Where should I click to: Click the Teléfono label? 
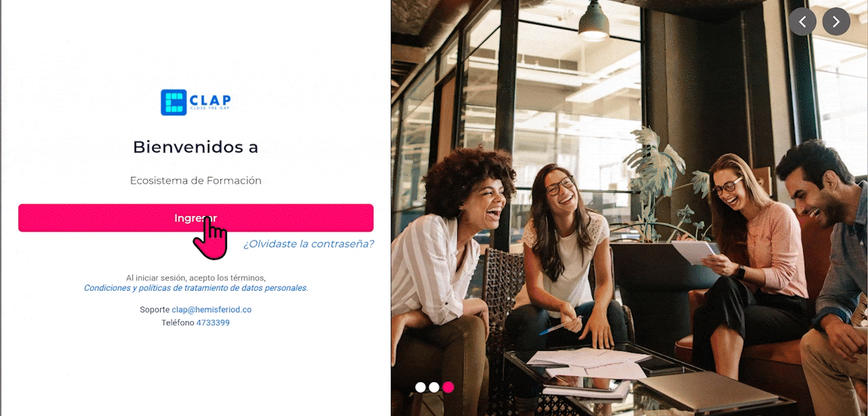(178, 323)
